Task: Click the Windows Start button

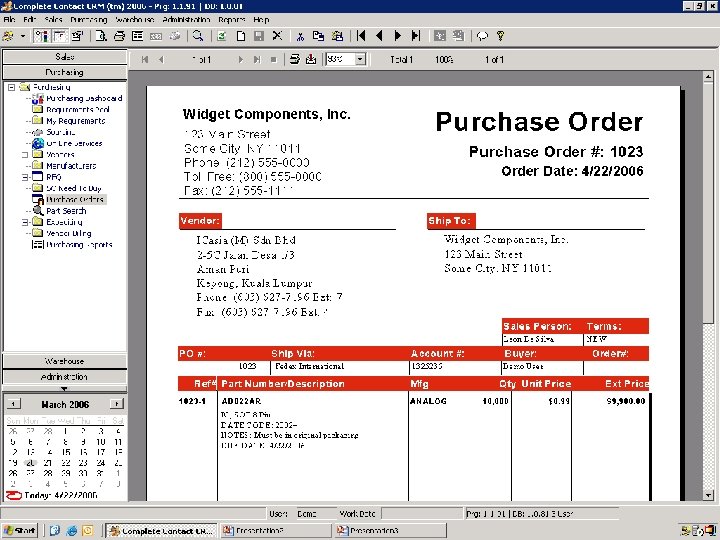Action: coord(19,531)
